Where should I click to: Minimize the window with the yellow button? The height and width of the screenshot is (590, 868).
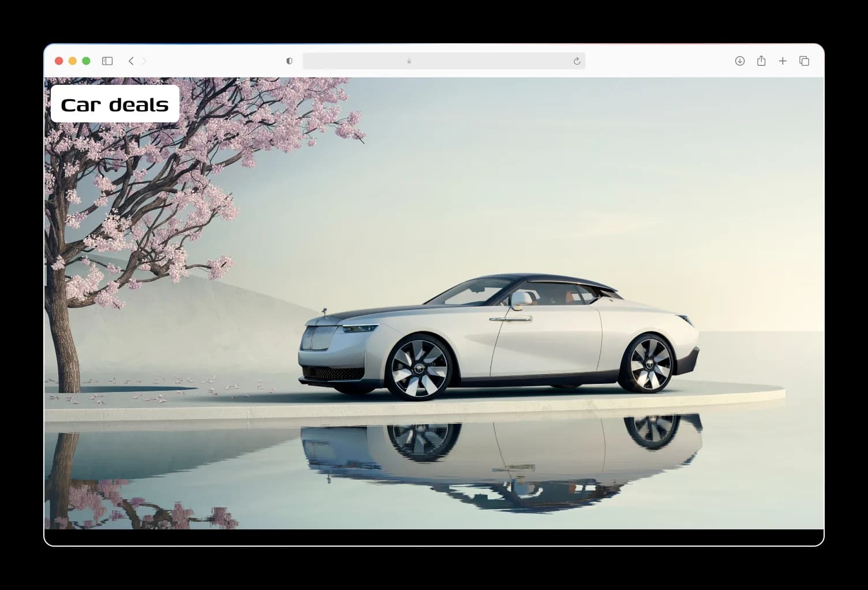click(x=73, y=61)
